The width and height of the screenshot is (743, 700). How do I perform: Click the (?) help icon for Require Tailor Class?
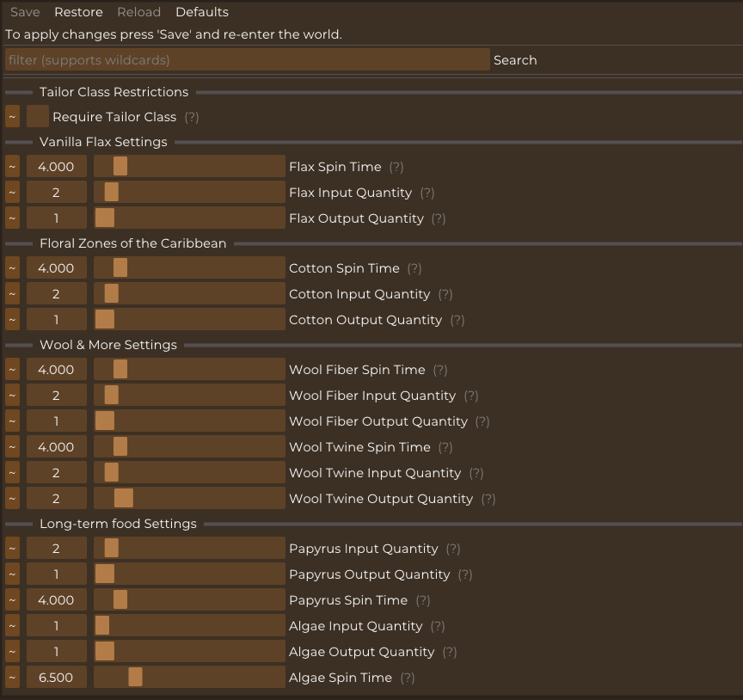click(192, 117)
